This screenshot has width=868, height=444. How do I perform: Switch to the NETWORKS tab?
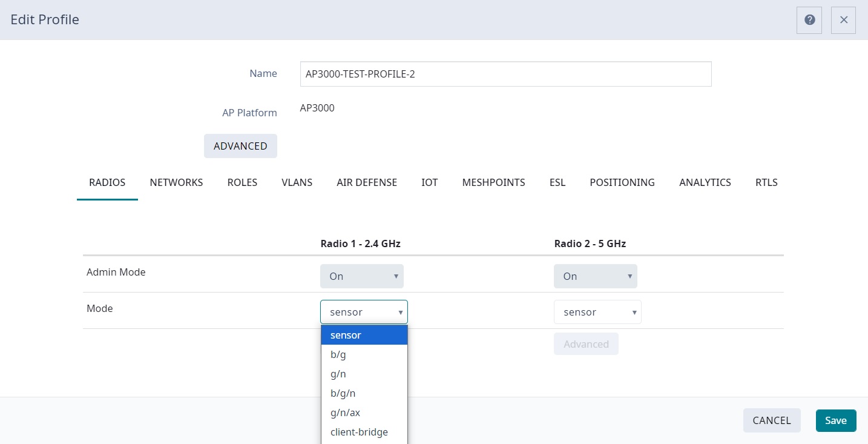pos(176,182)
